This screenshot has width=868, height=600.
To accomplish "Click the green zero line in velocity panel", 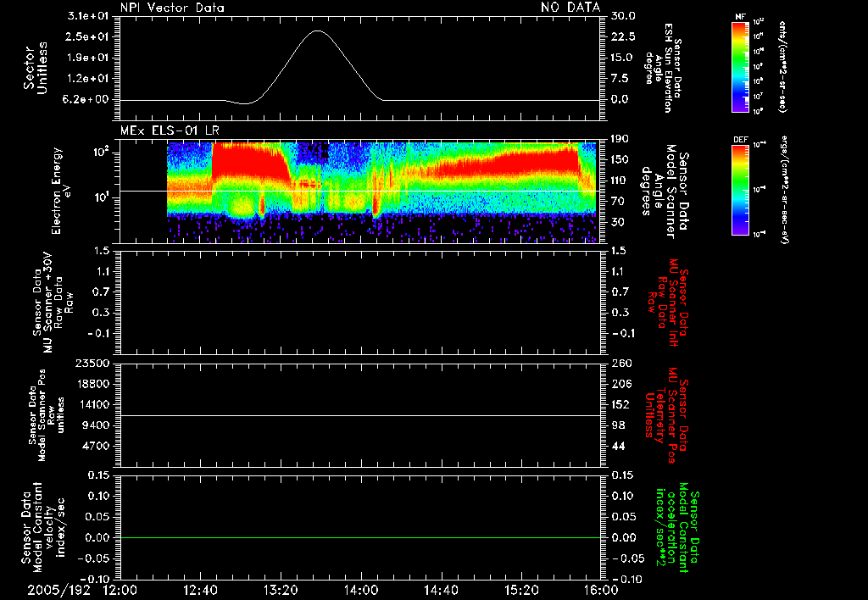I will (360, 537).
